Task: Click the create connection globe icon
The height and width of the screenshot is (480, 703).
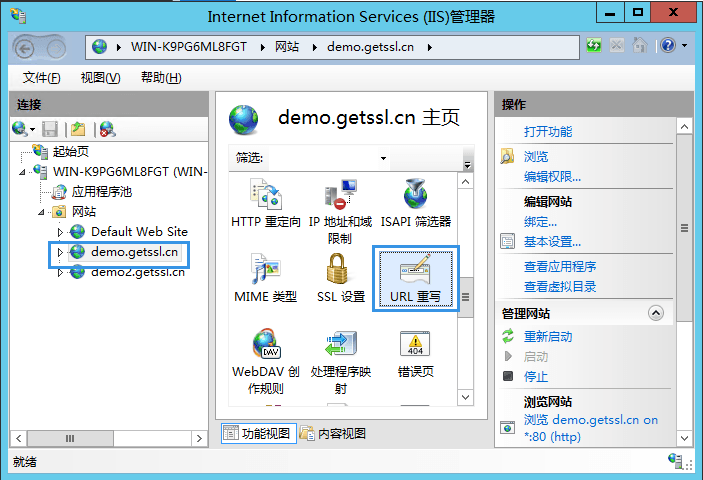Action: (20, 129)
